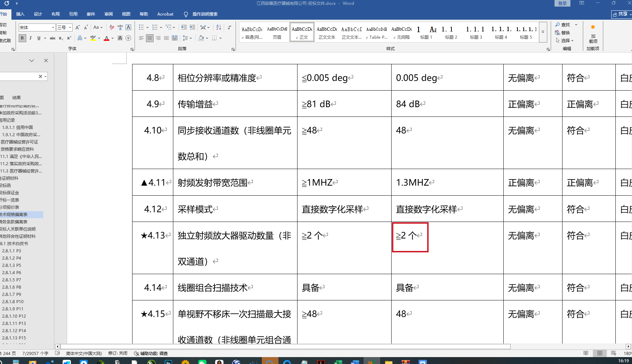Toggle center alignment
This screenshot has height=364, width=632.
coord(149,38)
